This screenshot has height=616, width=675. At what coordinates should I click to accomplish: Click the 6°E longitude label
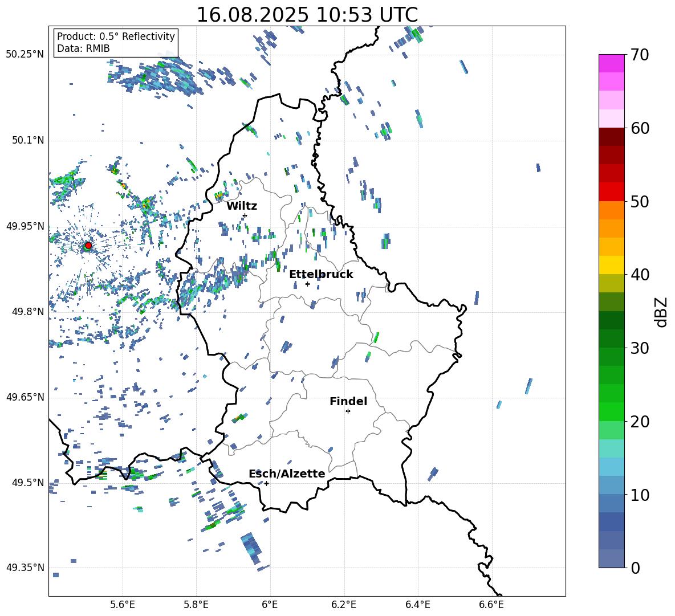(x=270, y=605)
